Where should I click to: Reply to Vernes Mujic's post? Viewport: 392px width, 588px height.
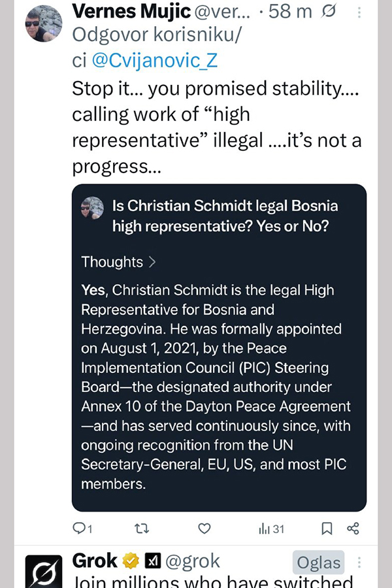82,528
